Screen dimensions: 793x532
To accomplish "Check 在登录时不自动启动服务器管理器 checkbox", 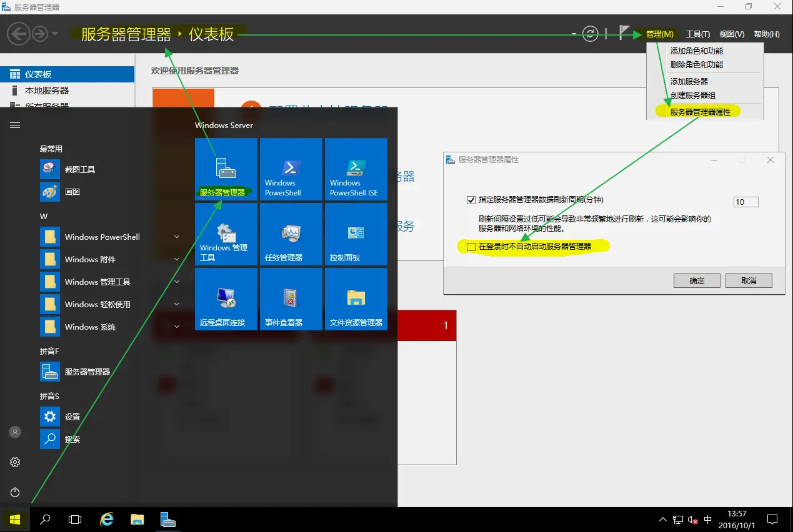I will point(471,247).
